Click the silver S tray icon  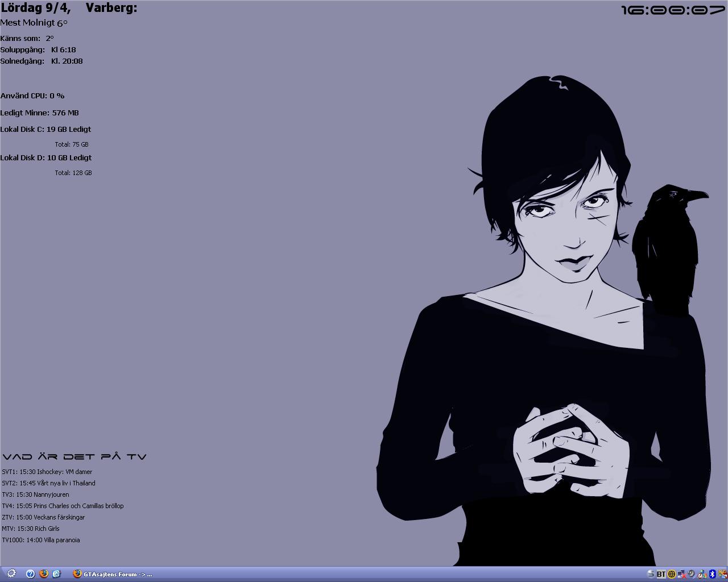pyautogui.click(x=651, y=574)
